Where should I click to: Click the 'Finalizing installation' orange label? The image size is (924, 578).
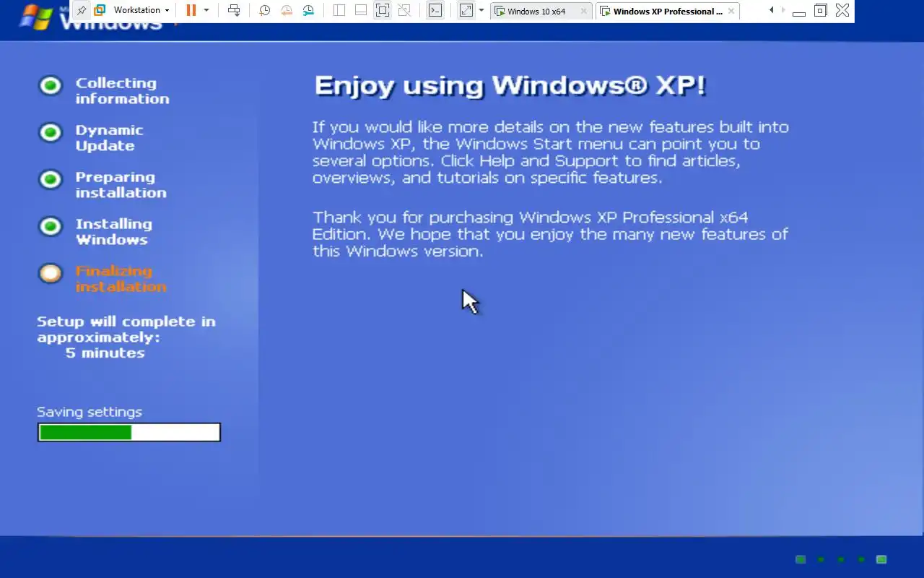click(121, 279)
